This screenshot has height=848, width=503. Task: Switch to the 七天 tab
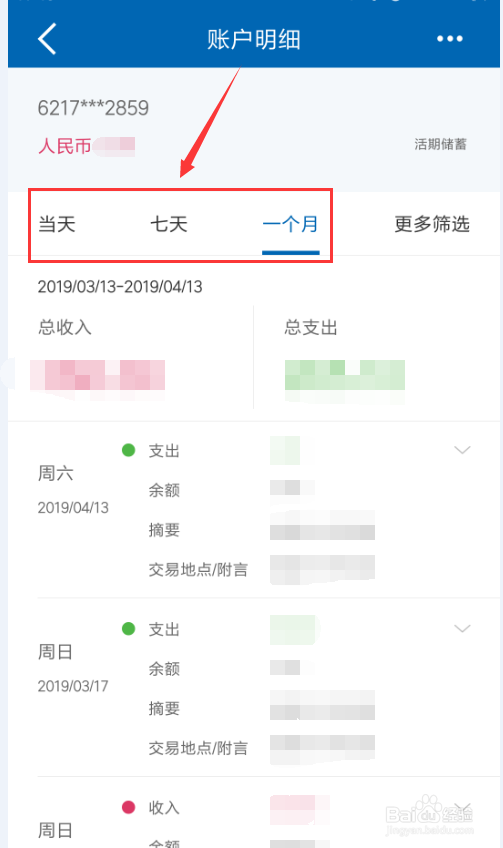[168, 224]
